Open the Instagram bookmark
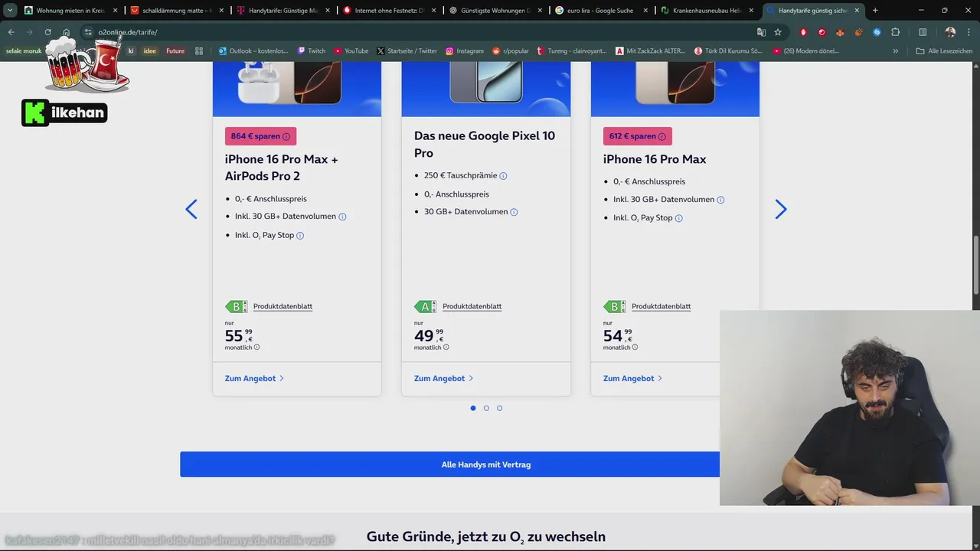Screen dimensions: 980x551 pos(465,51)
